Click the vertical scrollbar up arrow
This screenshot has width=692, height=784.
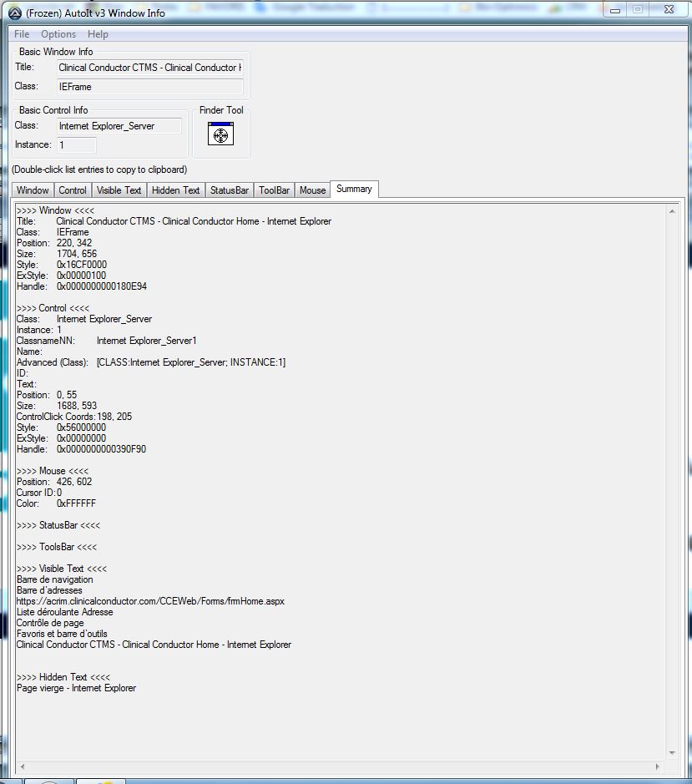pyautogui.click(x=672, y=211)
